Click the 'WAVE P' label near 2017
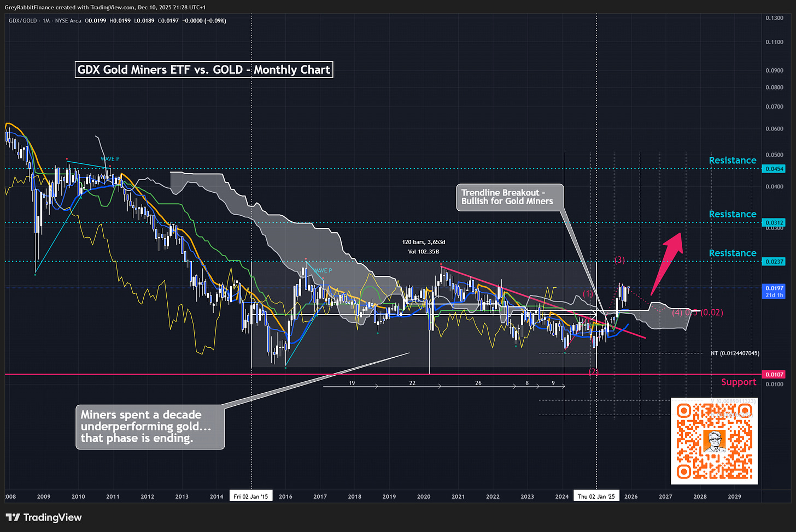Viewport: 796px width, 532px height. pyautogui.click(x=323, y=270)
